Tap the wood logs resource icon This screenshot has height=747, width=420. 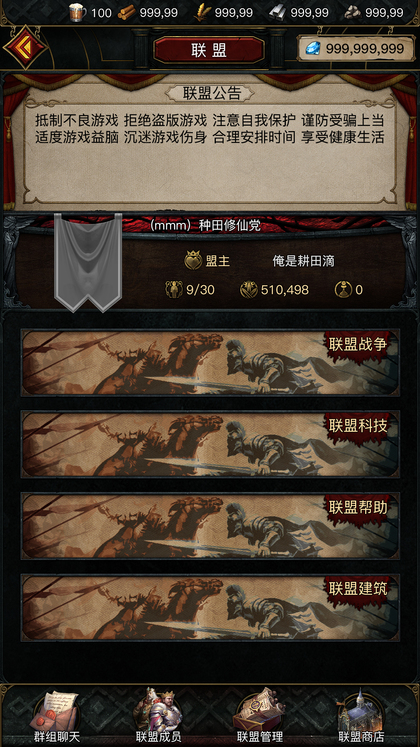click(127, 12)
